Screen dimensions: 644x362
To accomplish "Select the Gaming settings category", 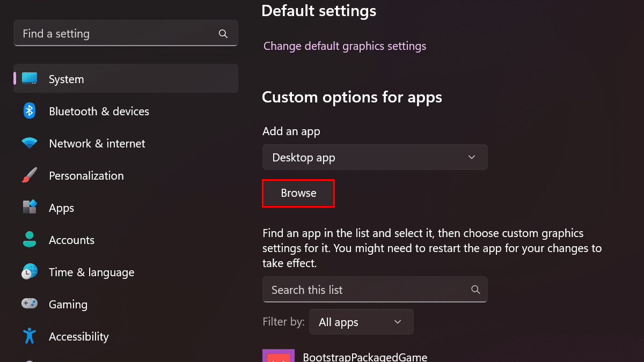I will (68, 305).
